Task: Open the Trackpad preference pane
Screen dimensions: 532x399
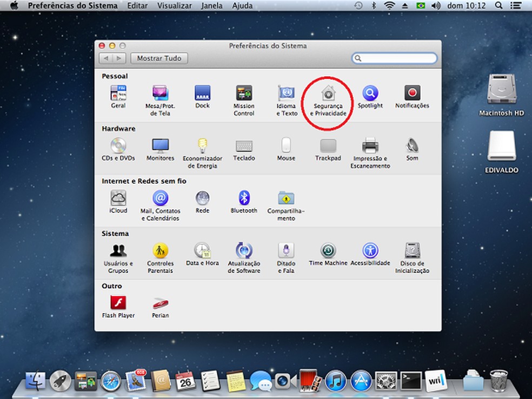Action: (328, 149)
